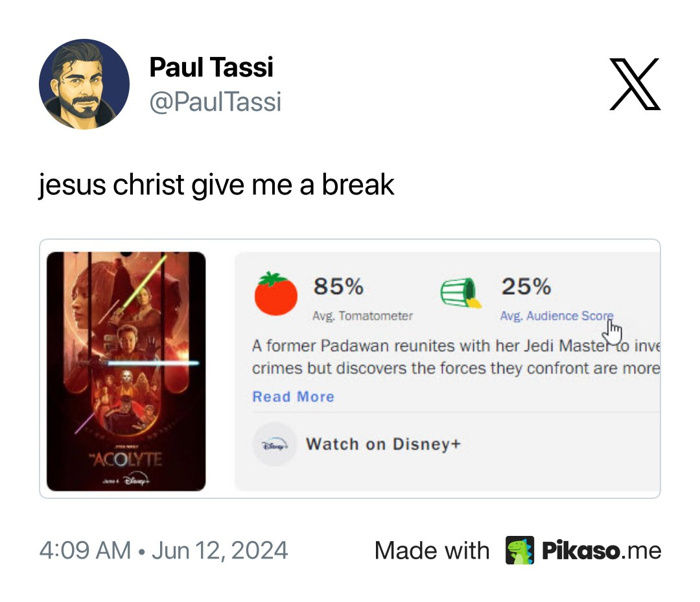This screenshot has height=602, width=700.
Task: Open The Acolyte poster thumbnail
Action: (126, 371)
